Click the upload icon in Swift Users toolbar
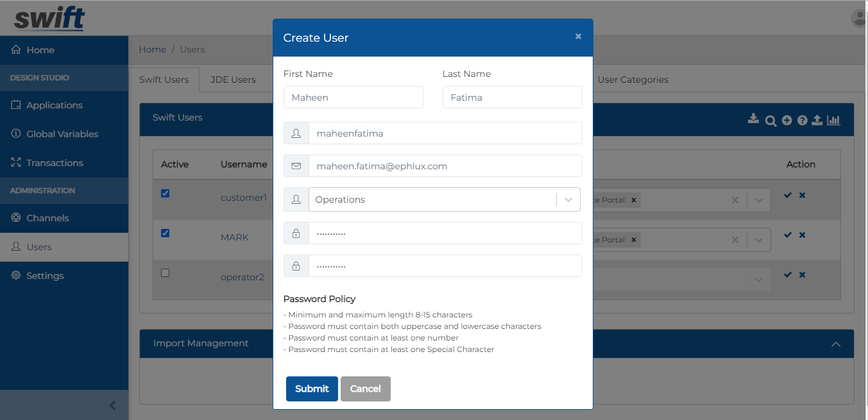Viewport: 868px width, 420px height. pyautogui.click(x=817, y=119)
